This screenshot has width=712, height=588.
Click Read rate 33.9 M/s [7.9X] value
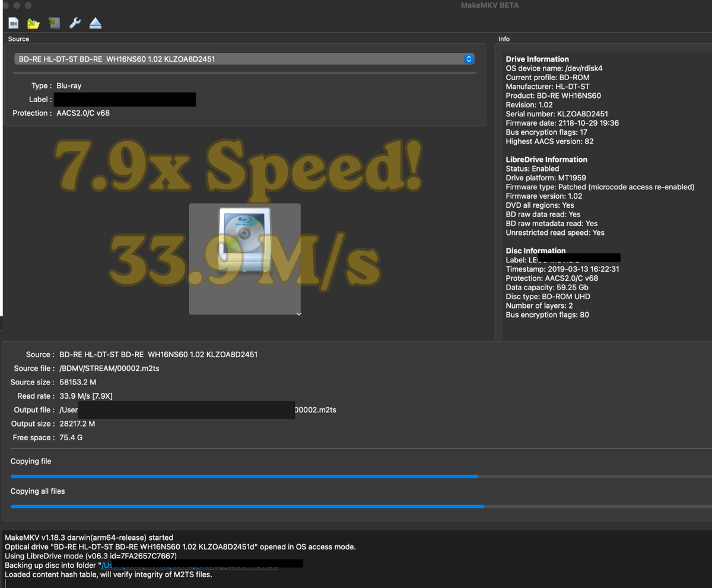86,396
